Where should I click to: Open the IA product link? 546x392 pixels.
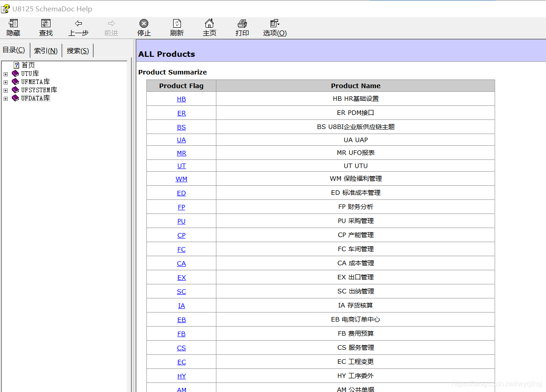tap(181, 306)
